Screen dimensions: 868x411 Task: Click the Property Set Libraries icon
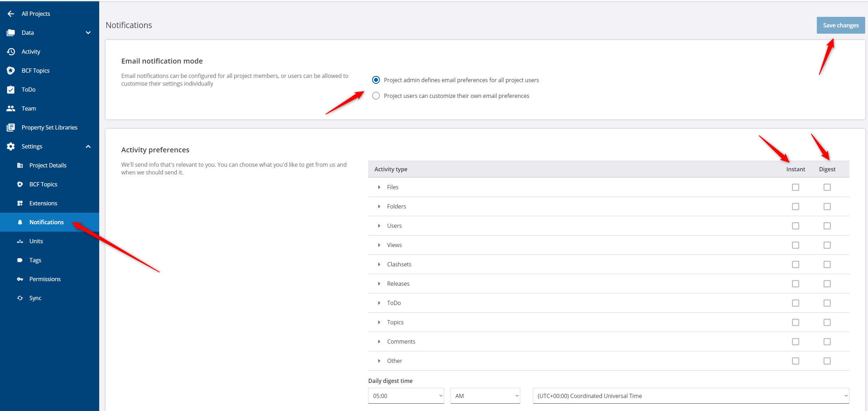tap(11, 127)
